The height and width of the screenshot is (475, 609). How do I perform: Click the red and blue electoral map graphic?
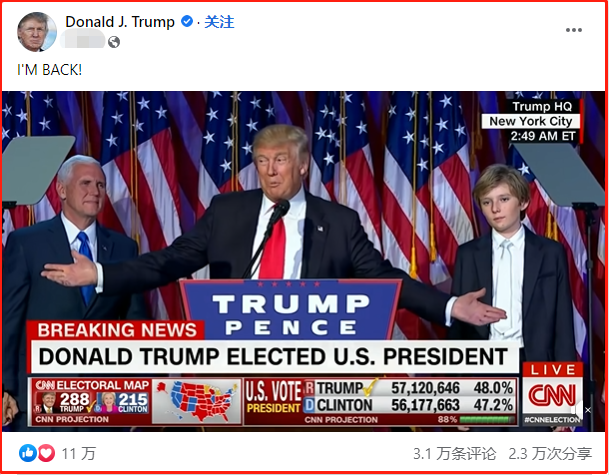tap(197, 402)
